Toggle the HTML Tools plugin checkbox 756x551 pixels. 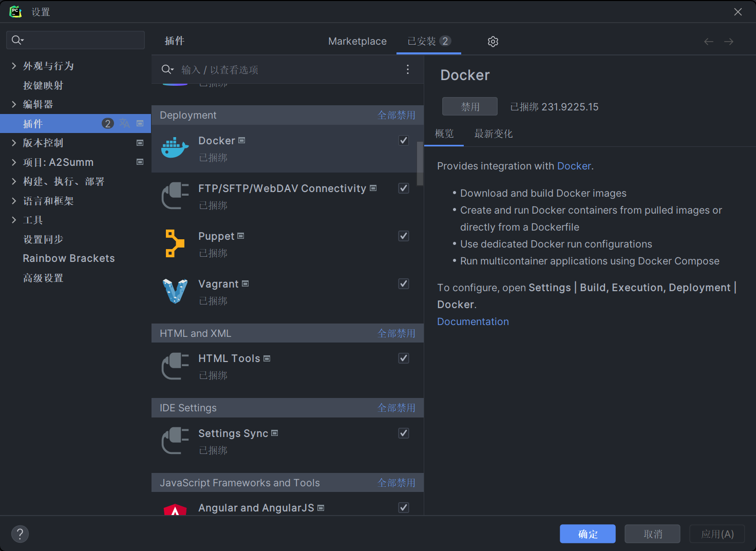[x=404, y=358]
